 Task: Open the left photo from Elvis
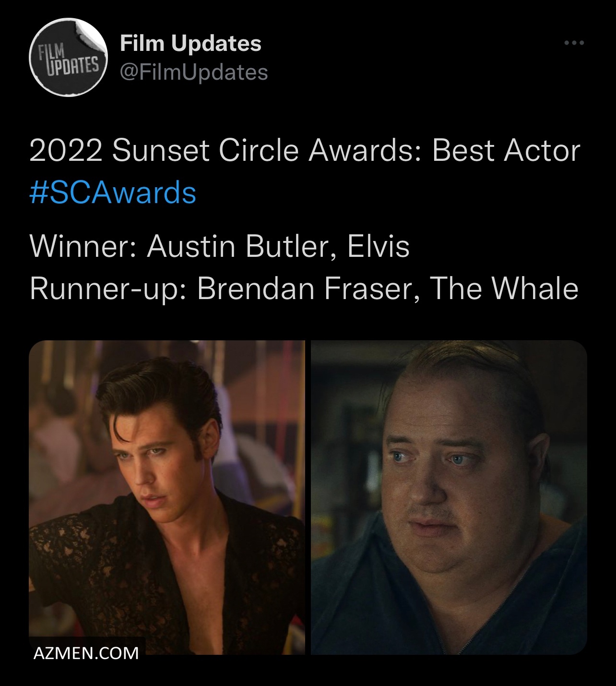point(167,497)
